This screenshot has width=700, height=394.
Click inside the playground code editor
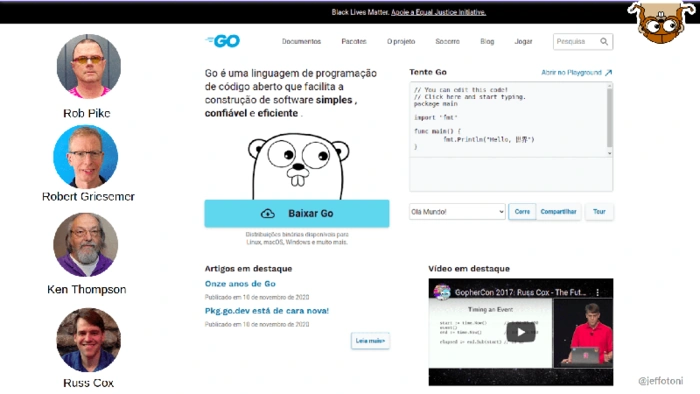point(508,119)
